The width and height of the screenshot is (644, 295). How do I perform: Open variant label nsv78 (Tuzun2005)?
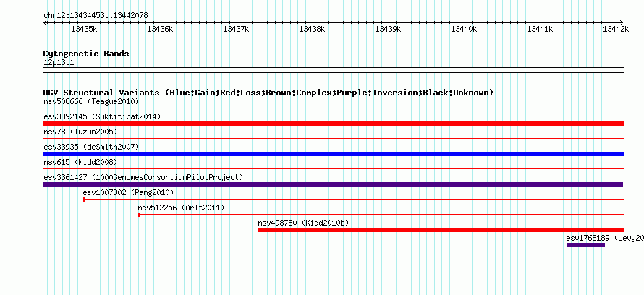[80, 132]
